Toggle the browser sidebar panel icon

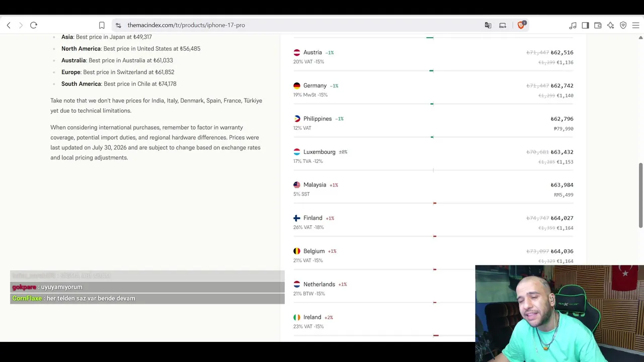click(585, 25)
